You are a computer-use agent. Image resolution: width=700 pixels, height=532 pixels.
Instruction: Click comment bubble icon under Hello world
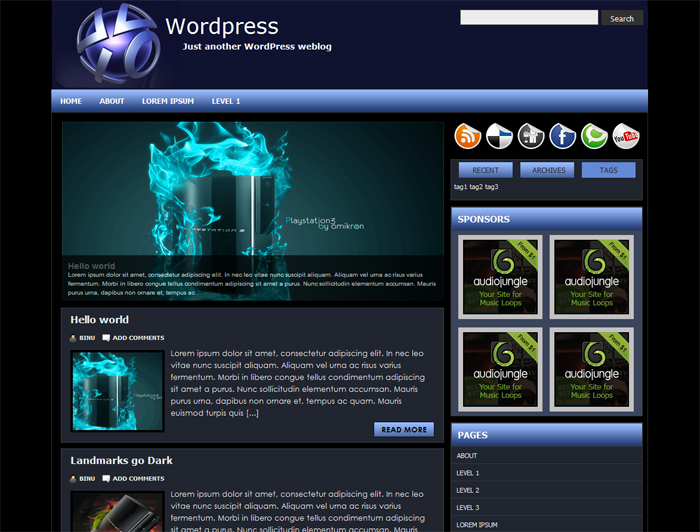pos(106,338)
